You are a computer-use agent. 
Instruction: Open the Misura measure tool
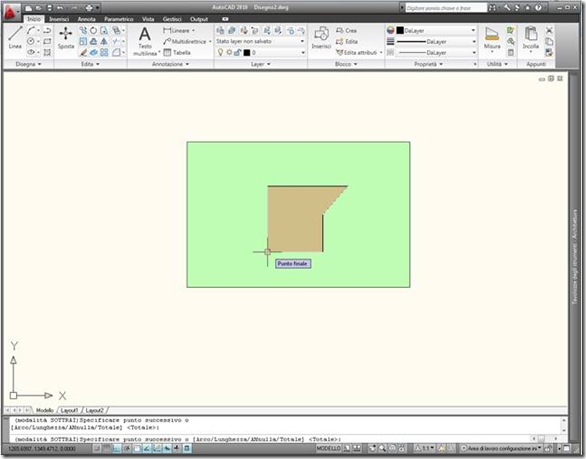point(492,38)
